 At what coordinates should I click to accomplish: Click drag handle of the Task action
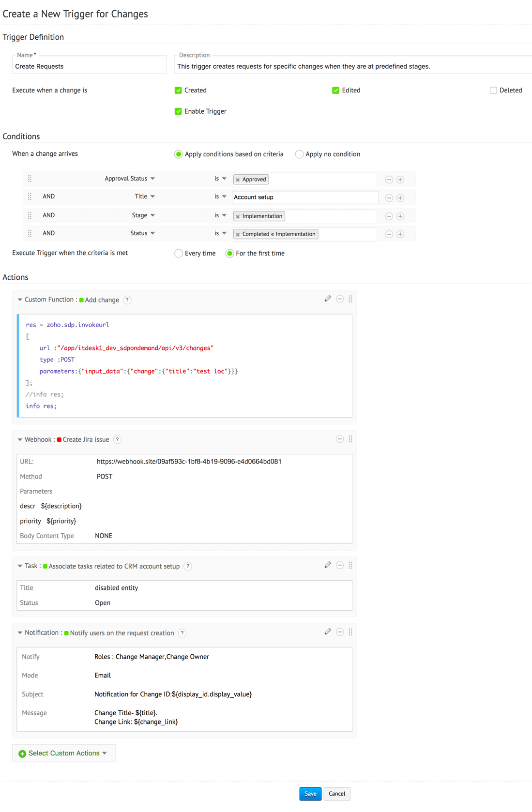[x=350, y=565]
